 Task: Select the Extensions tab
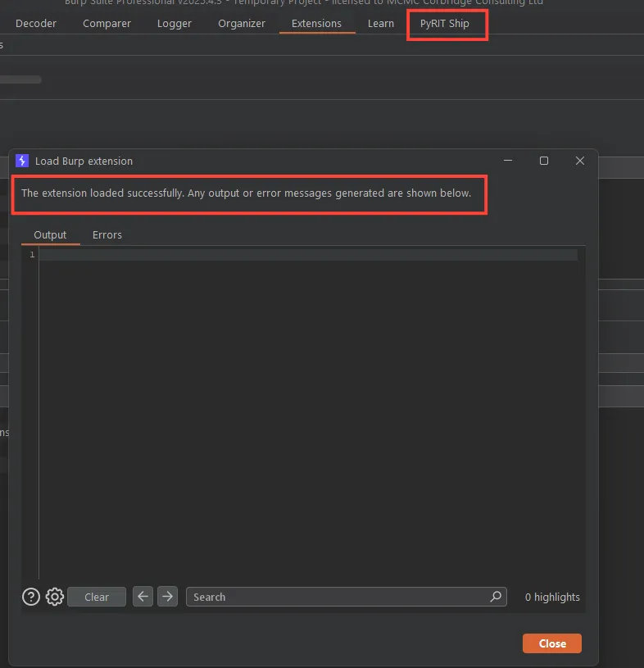click(316, 24)
